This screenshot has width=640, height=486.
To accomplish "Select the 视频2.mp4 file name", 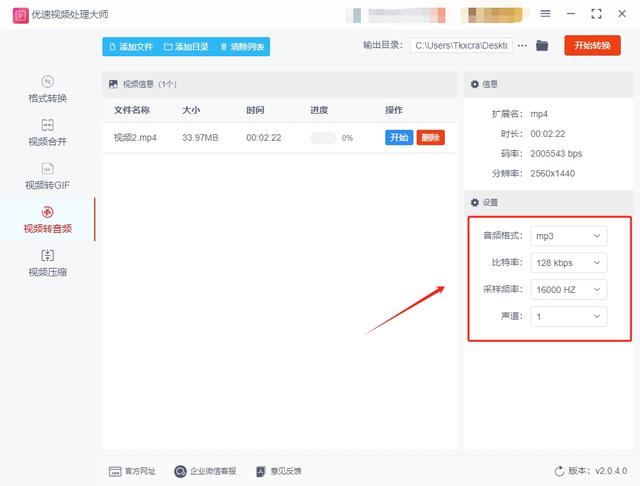I will [x=135, y=138].
